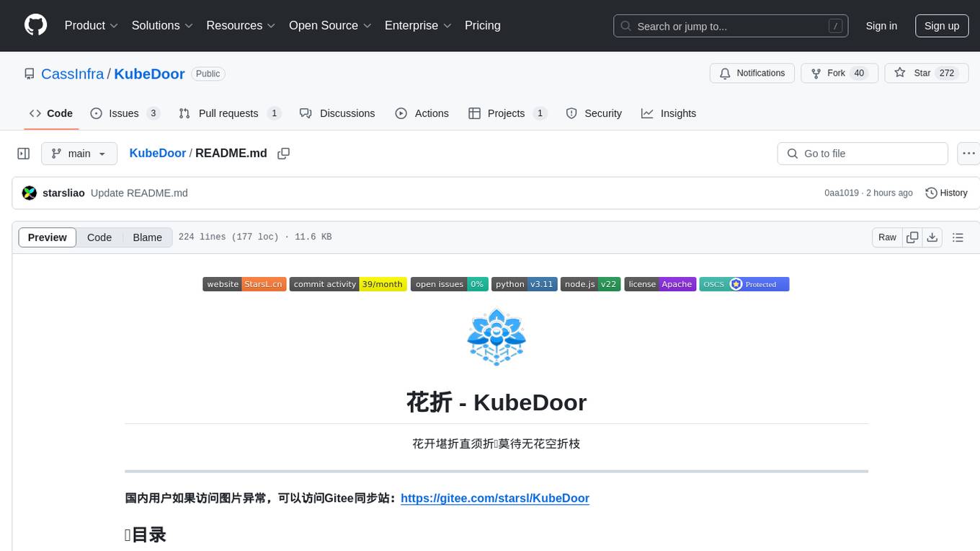Image resolution: width=980 pixels, height=551 pixels.
Task: Switch to the Issues tab
Action: (125, 113)
